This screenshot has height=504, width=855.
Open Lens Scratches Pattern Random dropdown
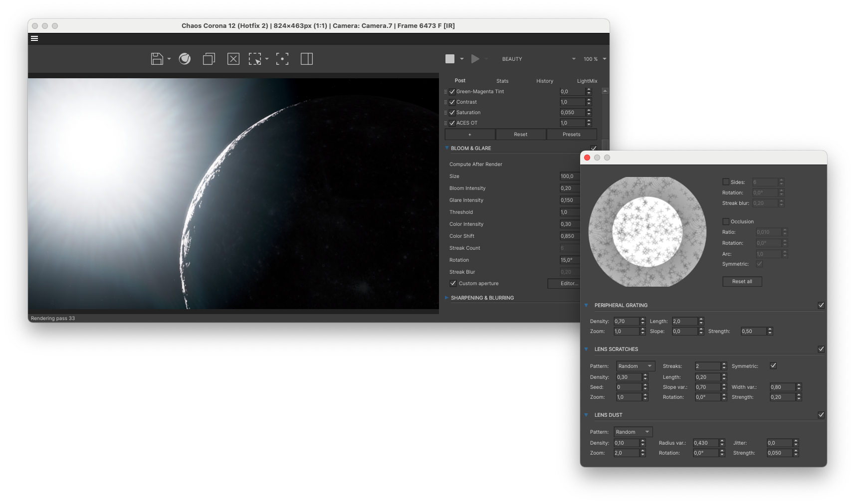636,366
